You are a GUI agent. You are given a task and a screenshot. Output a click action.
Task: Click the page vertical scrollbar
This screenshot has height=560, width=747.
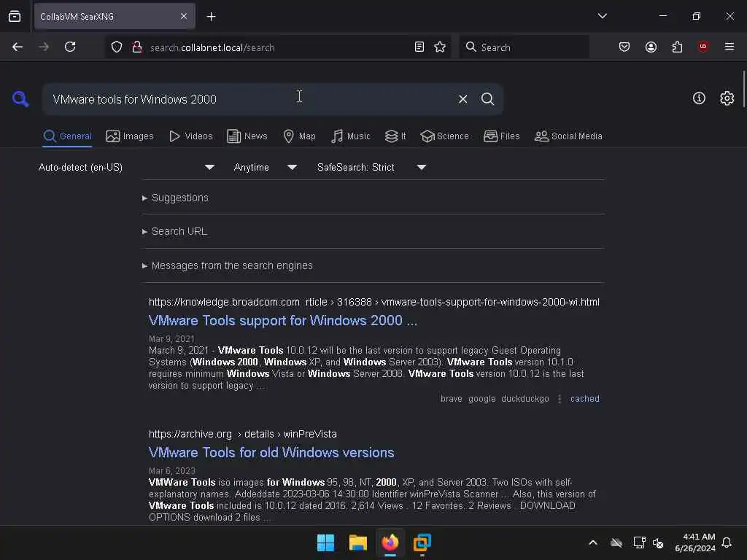click(x=743, y=90)
